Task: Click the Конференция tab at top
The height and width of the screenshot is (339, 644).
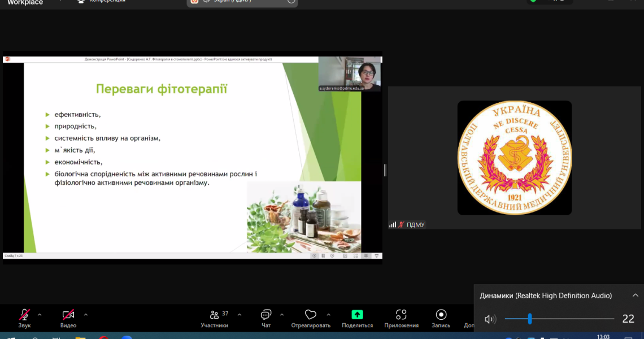Action: click(x=102, y=2)
